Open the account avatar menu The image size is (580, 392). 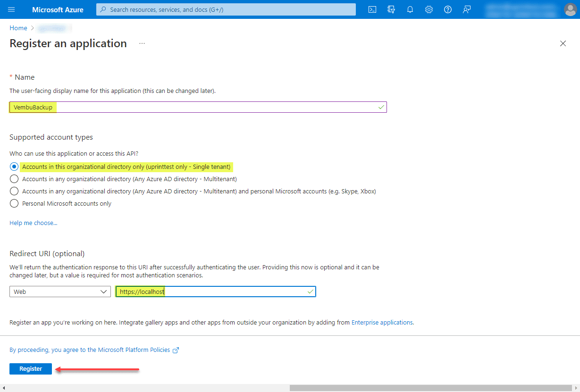coord(570,9)
